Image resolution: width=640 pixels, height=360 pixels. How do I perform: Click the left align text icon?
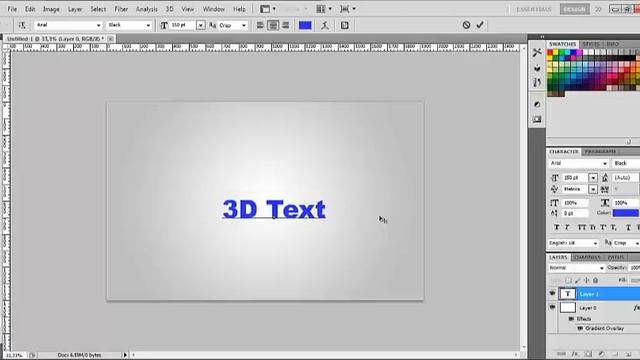click(260, 25)
